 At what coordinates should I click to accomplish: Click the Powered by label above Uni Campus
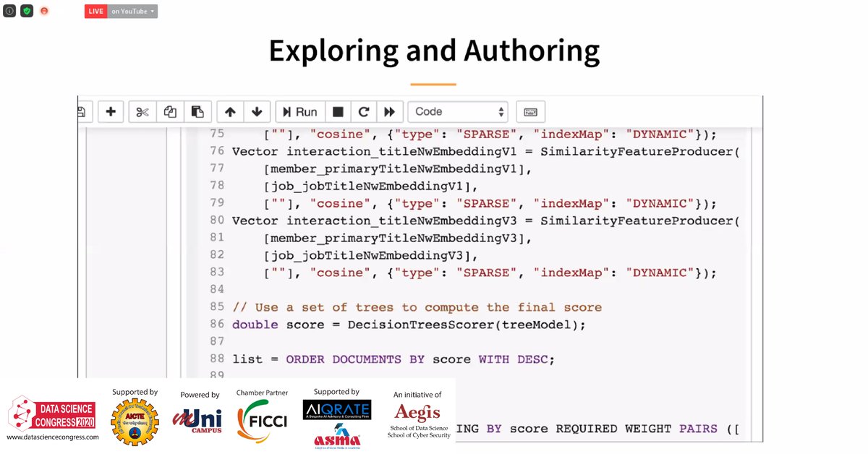click(x=200, y=395)
